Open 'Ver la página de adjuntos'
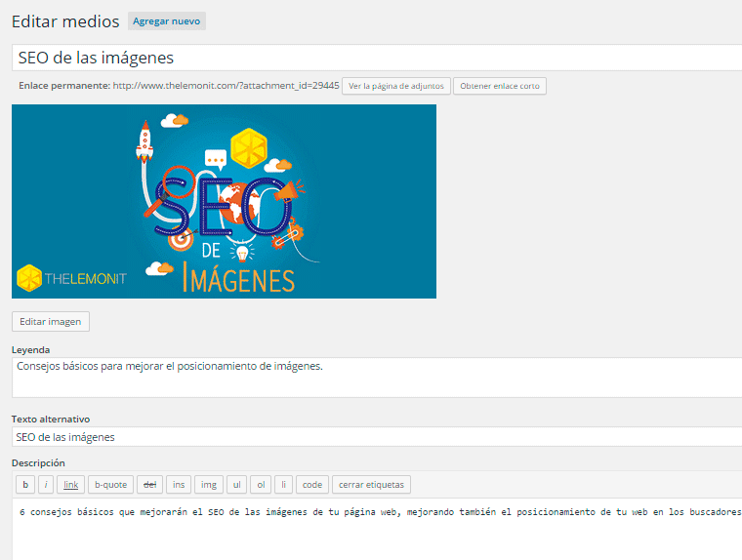 [x=394, y=86]
